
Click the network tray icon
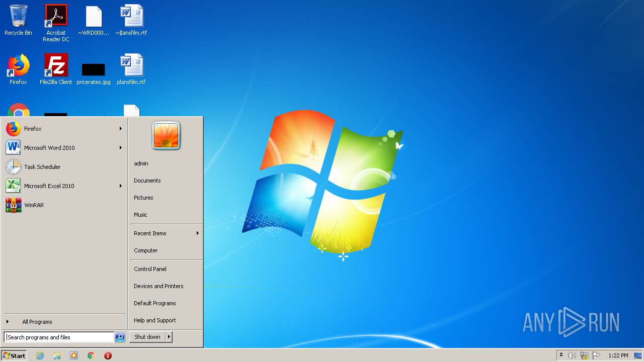click(584, 355)
